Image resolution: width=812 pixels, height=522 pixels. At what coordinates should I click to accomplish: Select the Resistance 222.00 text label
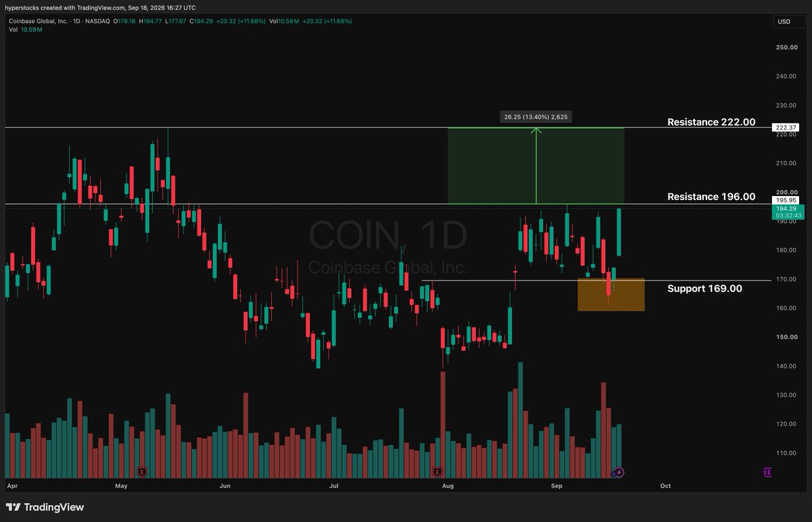[x=711, y=122]
